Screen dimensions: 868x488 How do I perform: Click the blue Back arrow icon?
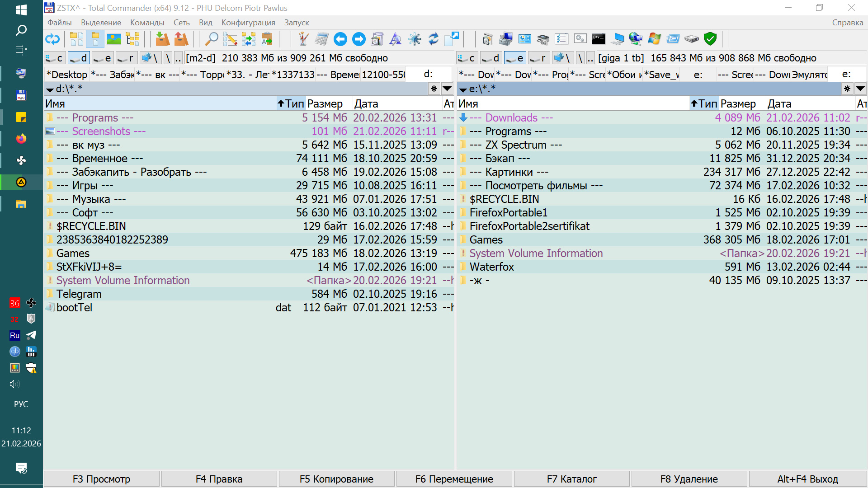(x=340, y=39)
